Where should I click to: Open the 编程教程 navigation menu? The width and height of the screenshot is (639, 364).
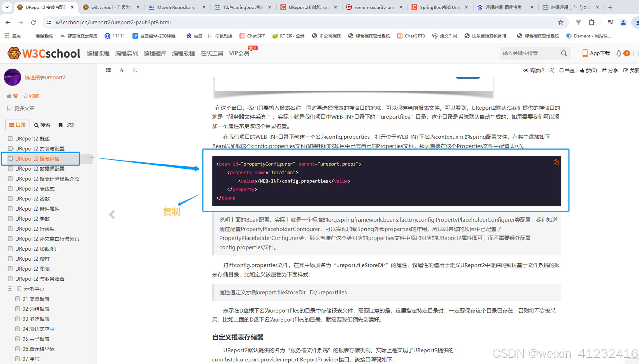[183, 53]
